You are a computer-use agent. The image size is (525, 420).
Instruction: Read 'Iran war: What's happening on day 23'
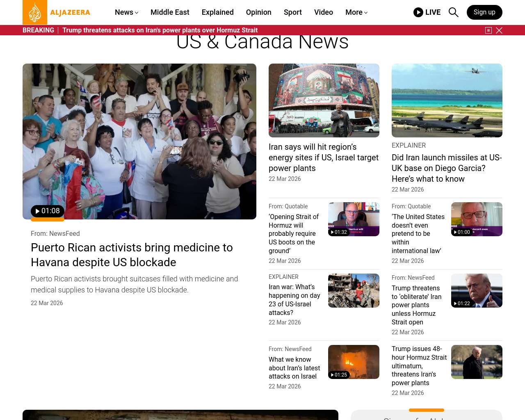point(294,300)
